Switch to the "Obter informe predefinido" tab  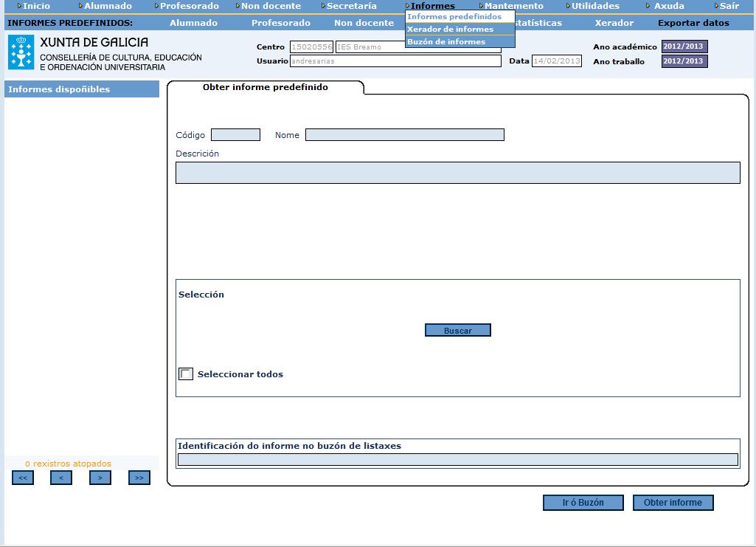pyautogui.click(x=267, y=86)
